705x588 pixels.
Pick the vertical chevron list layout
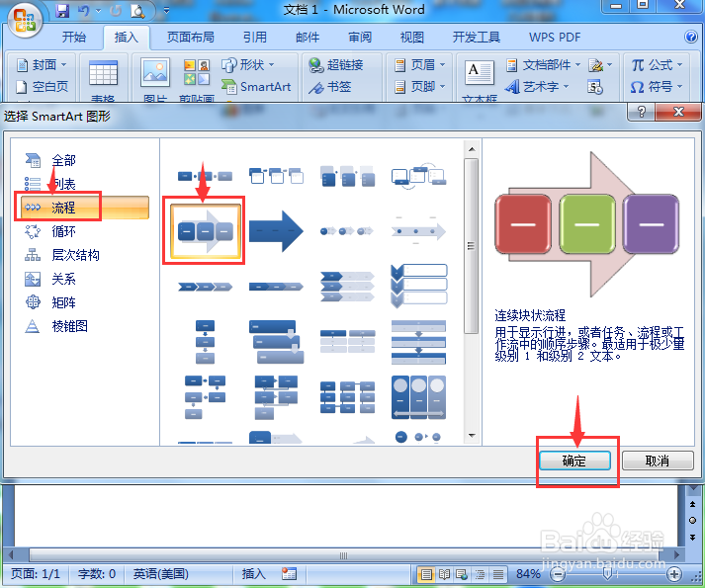tap(418, 286)
